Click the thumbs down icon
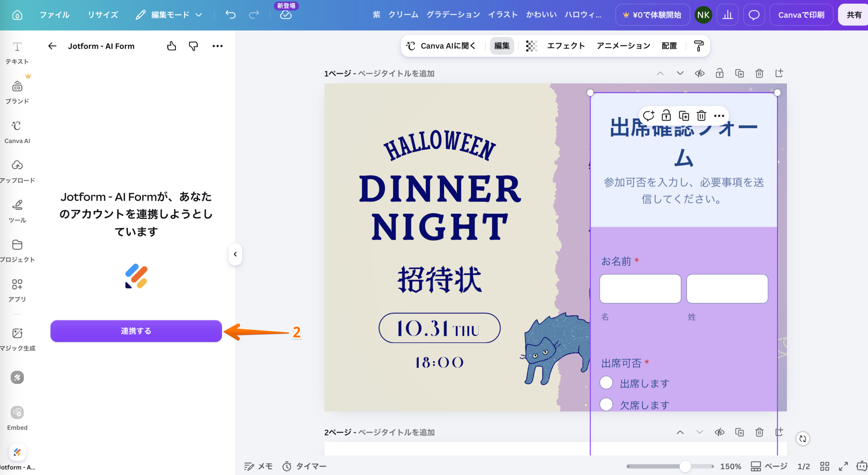This screenshot has height=475, width=868. click(x=193, y=46)
